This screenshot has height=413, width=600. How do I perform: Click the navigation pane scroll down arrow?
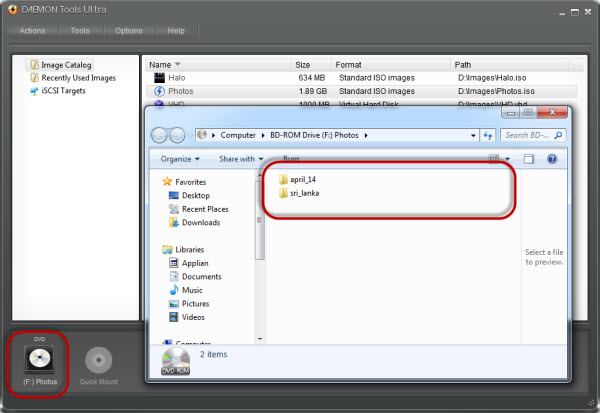coord(260,339)
